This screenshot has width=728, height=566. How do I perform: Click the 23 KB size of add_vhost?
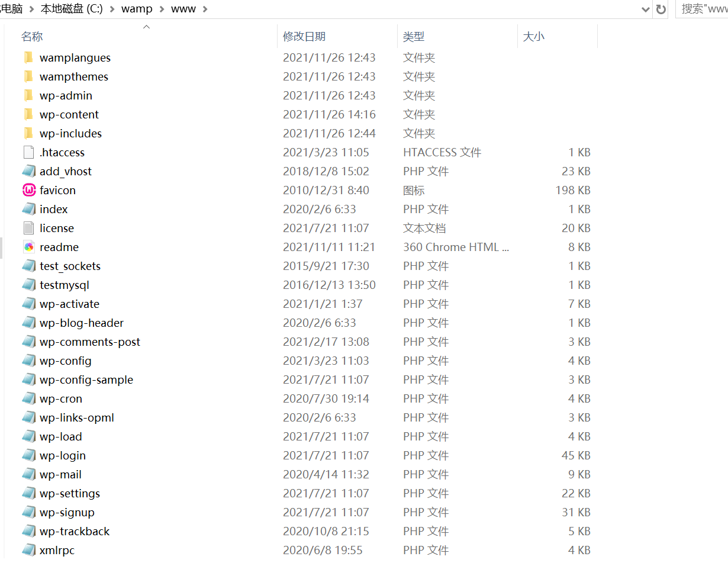tap(576, 171)
